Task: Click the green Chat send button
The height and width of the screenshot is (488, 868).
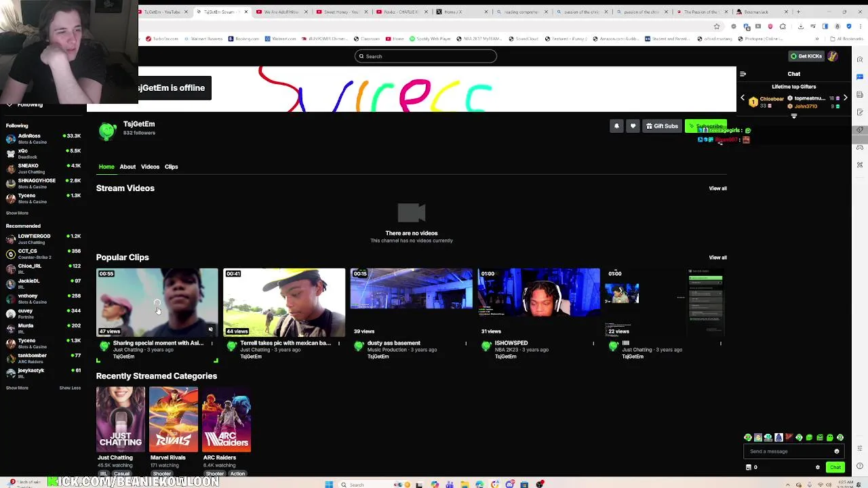Action: coord(835,467)
